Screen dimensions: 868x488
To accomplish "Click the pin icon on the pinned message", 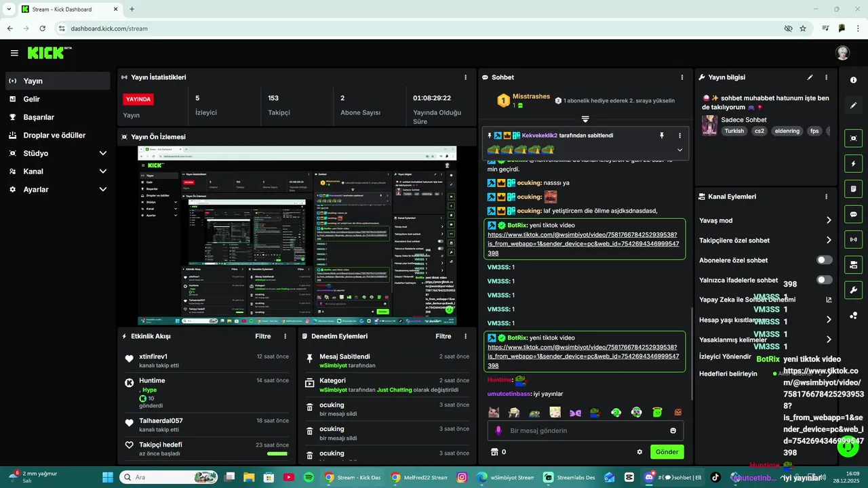I will point(662,136).
